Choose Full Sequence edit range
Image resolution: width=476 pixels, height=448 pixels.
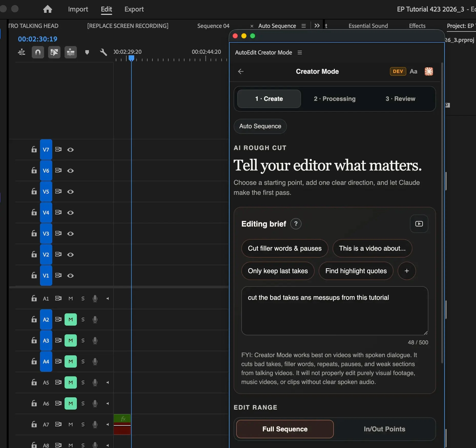[285, 429]
